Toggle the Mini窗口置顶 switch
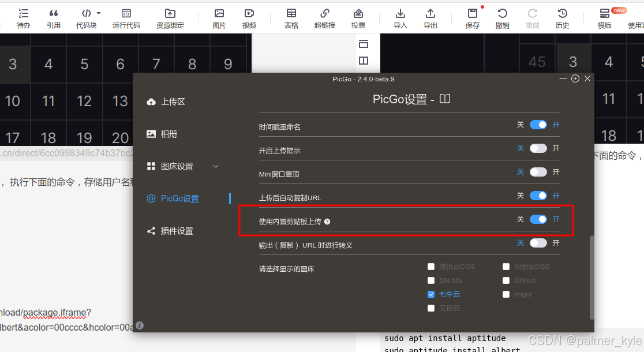This screenshot has height=352, width=644. 538,172
